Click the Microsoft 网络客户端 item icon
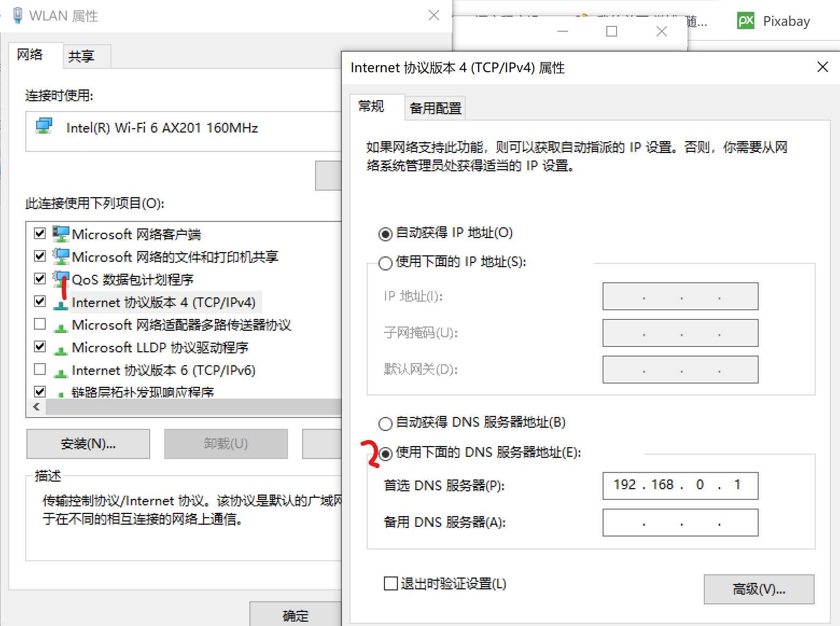This screenshot has height=626, width=840. pos(61,234)
